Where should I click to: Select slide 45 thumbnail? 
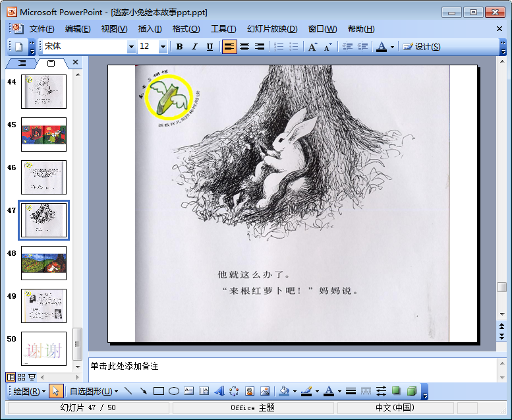(43, 135)
